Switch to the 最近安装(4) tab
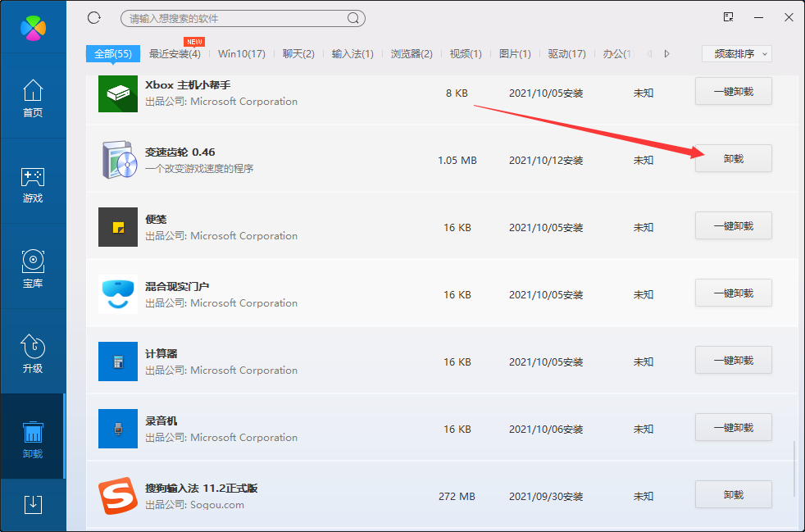 175,54
